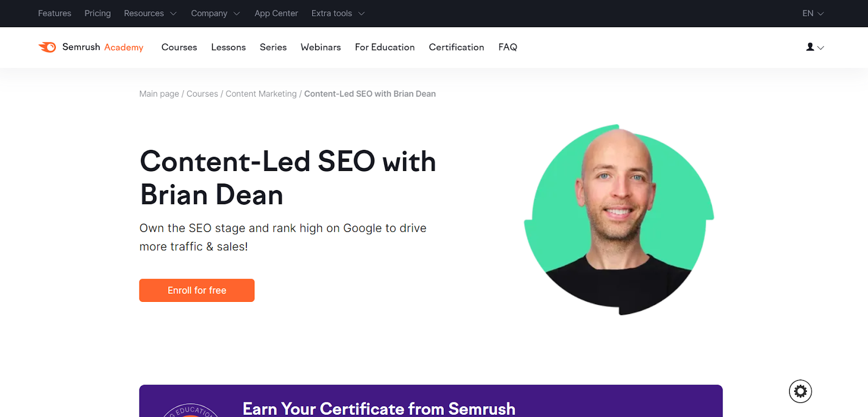This screenshot has width=868, height=417.
Task: Click Brian Dean's instructor photo
Action: pos(619,220)
